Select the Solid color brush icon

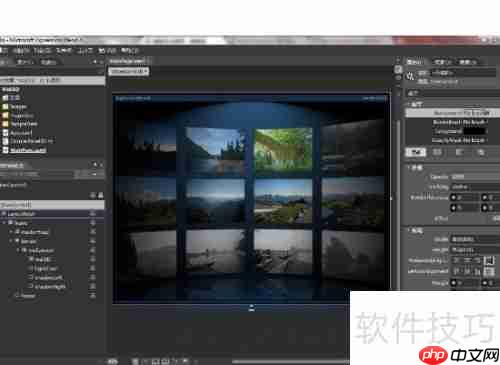437,152
